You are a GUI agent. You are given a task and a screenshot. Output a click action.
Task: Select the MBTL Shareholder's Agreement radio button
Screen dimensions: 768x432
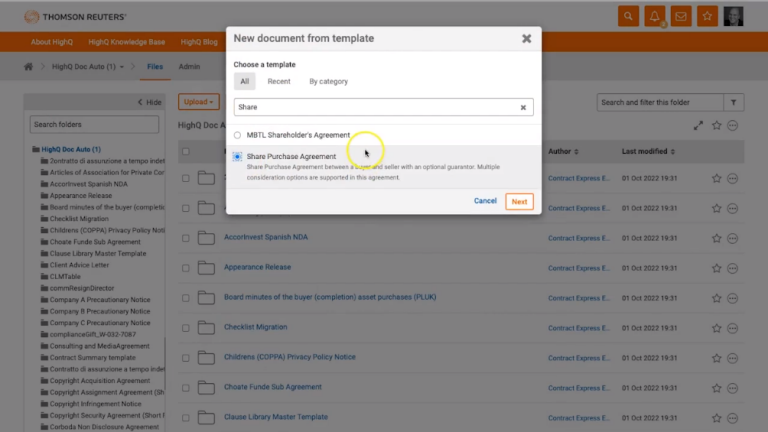click(x=237, y=135)
